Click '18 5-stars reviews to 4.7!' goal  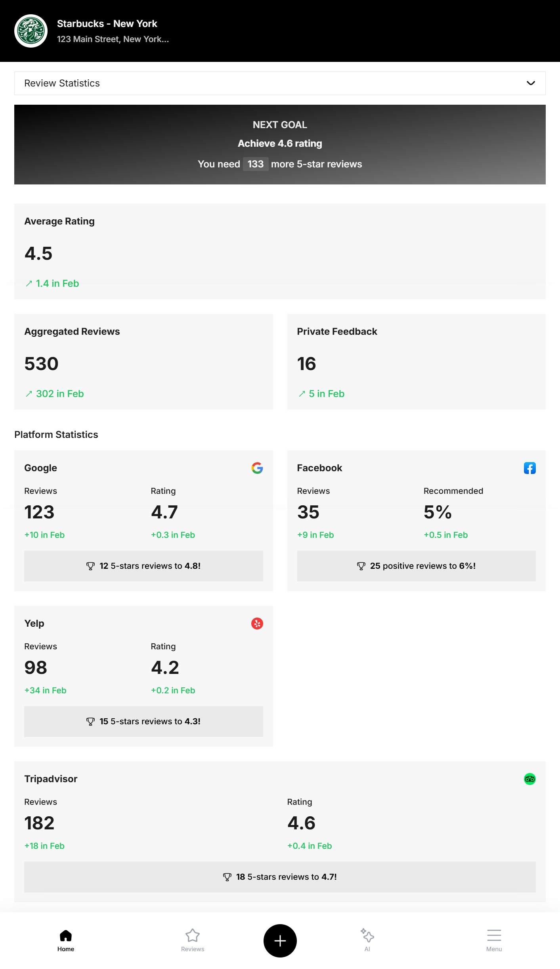click(x=280, y=877)
